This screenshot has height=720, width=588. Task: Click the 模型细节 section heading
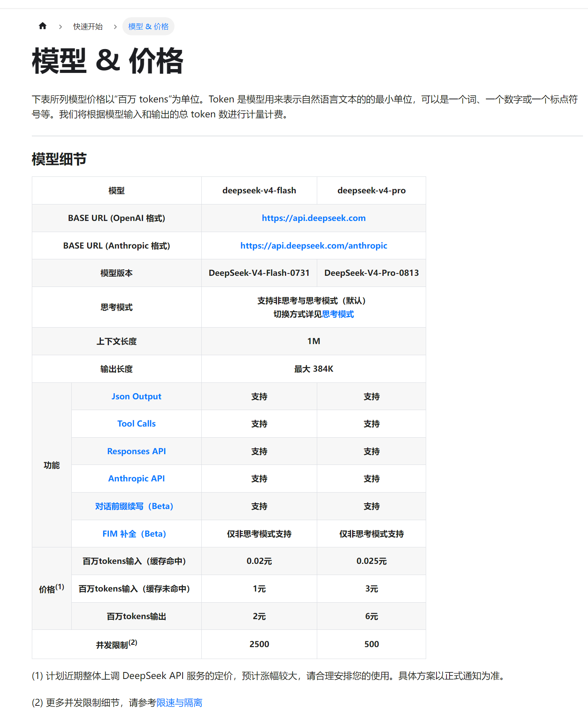tap(59, 159)
